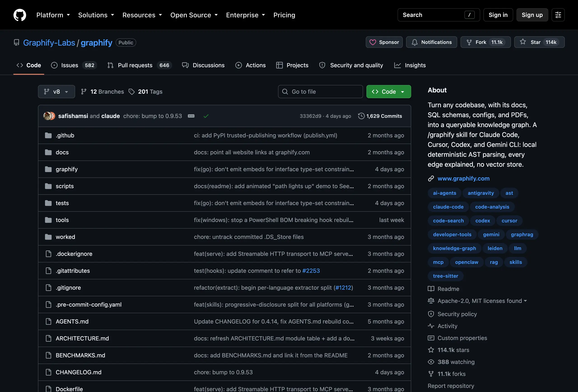The width and height of the screenshot is (578, 392).
Task: Open the Graphify-Labs organization link
Action: [49, 43]
